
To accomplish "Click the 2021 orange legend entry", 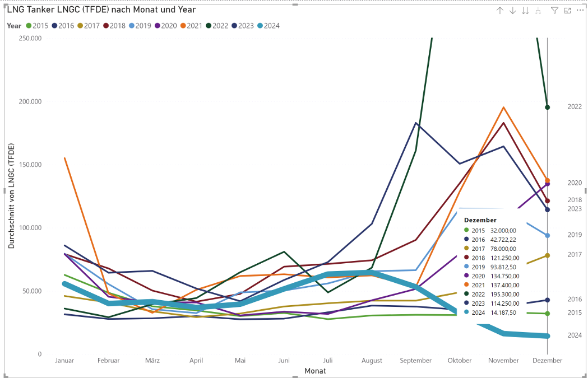I will tap(191, 26).
